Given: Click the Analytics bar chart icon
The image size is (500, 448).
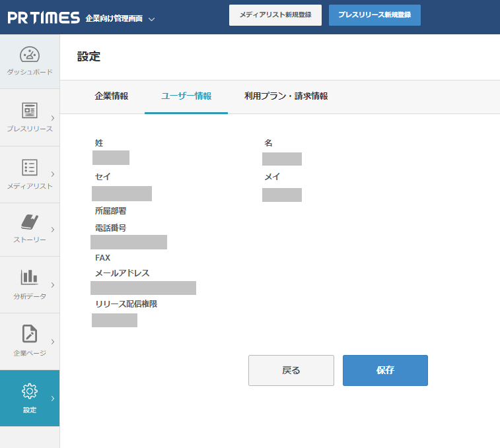Looking at the screenshot, I should coord(30,277).
